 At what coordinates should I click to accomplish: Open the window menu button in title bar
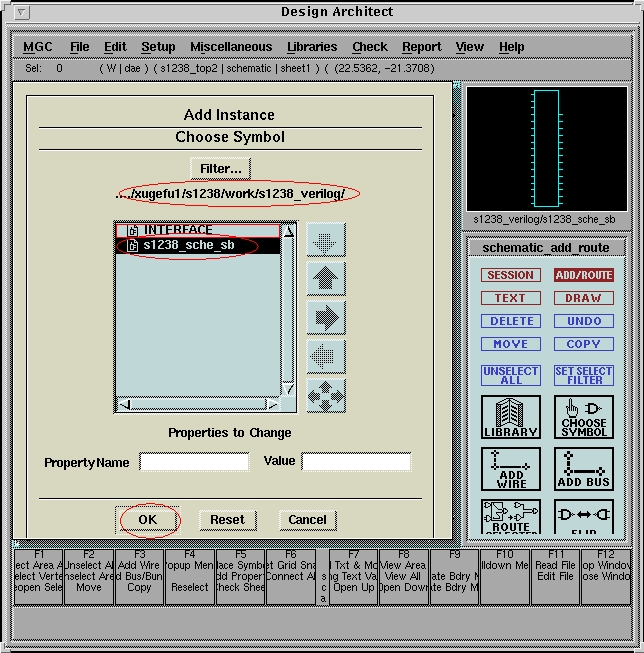[x=23, y=12]
